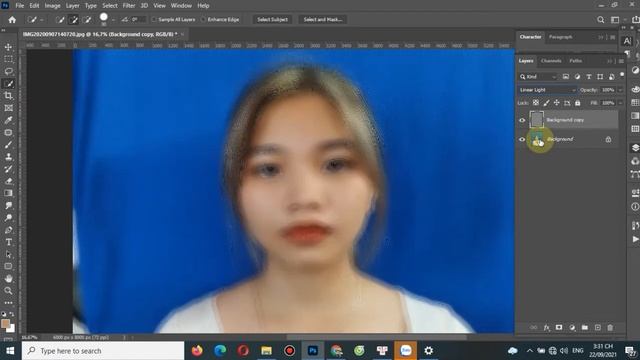Create a new group with folder icon
This screenshot has width=640, height=360.
(x=585, y=328)
